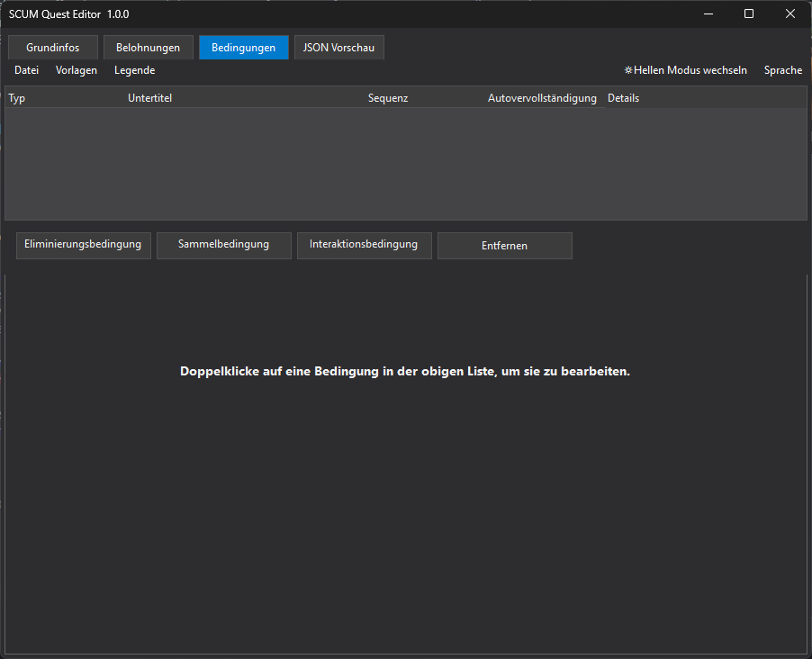Maximize the SCUM Quest Editor window
Screen dimensions: 812x659
coord(748,14)
